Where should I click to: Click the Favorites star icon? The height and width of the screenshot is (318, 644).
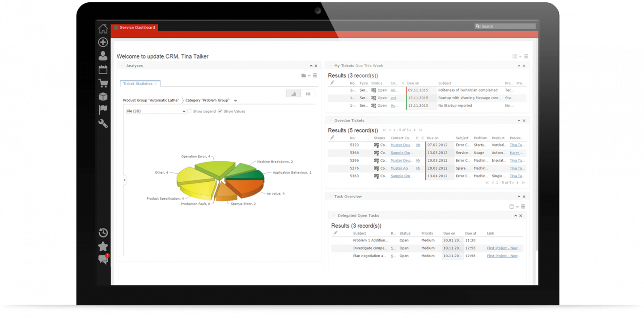point(103,246)
